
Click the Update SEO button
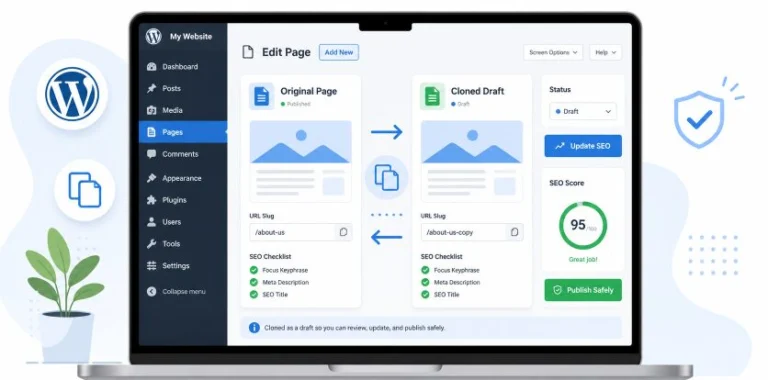583,146
